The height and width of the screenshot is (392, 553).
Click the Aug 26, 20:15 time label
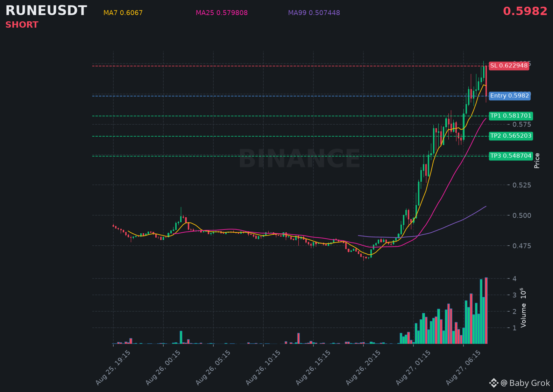[x=363, y=368]
